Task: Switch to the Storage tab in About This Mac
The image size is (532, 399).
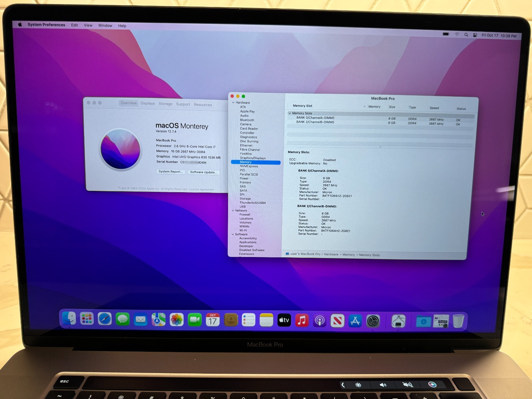Action: 165,104
